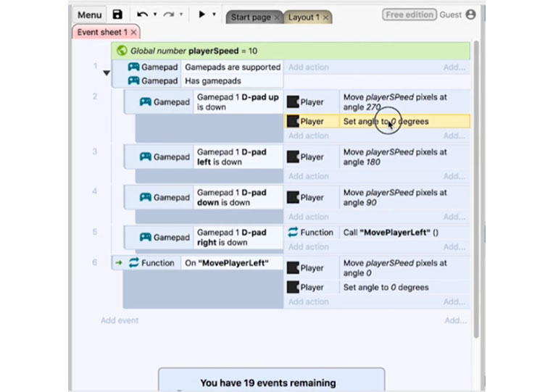Select D-pad left is down condition
The width and height of the screenshot is (553, 392).
238,157
